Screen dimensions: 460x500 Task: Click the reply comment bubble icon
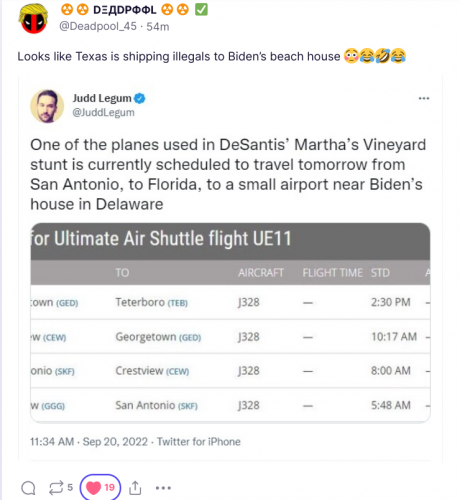(x=28, y=488)
